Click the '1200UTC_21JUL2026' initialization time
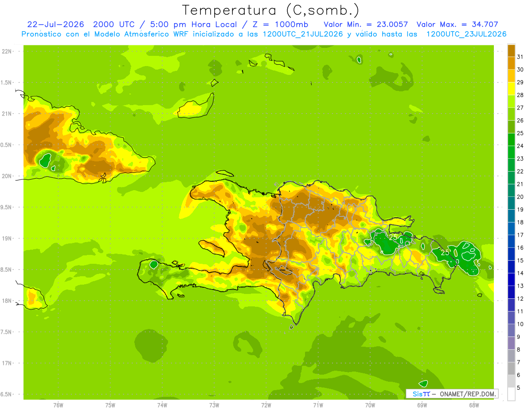The height and width of the screenshot is (411, 532). [x=303, y=34]
